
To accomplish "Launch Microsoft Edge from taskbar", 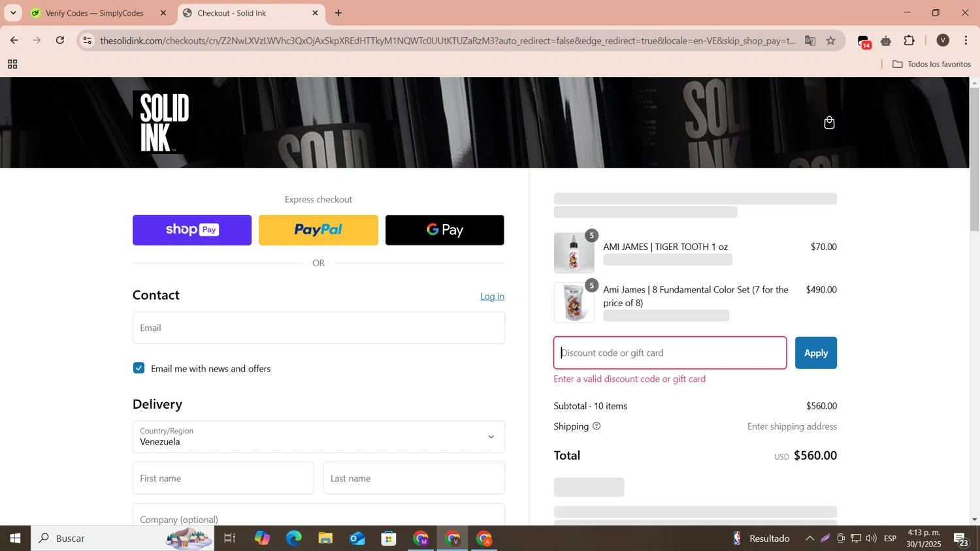I will tap(294, 539).
